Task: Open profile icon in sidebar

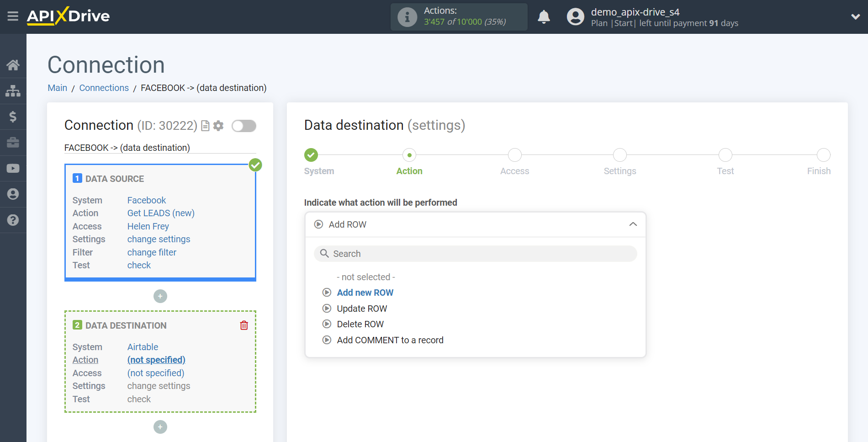Action: (x=13, y=194)
